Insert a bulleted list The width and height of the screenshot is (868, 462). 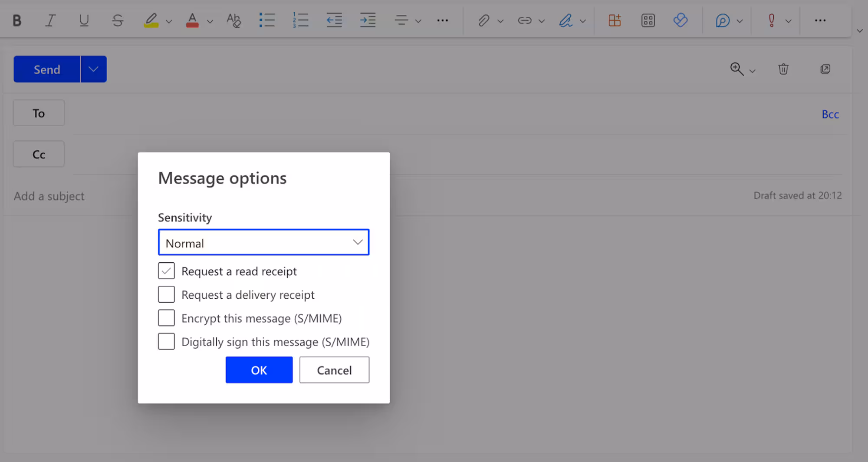point(266,20)
